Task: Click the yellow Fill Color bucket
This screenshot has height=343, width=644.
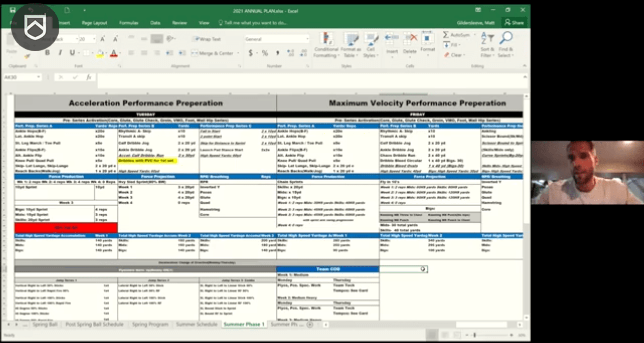Action: (x=100, y=53)
